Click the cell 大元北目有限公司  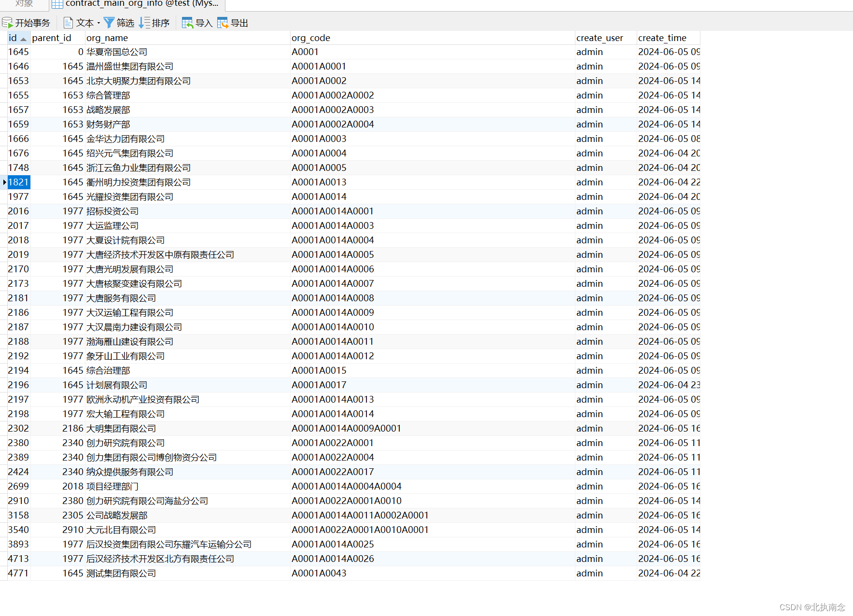click(x=187, y=530)
